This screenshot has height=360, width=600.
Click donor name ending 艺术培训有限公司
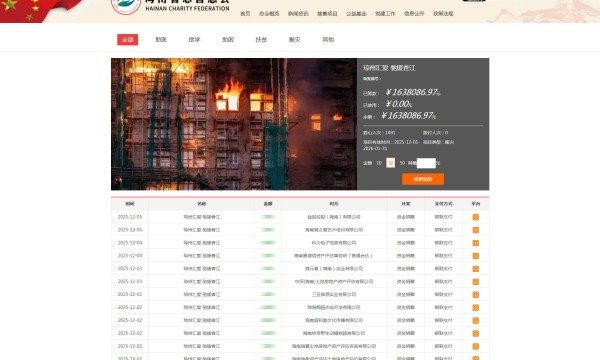coord(334,230)
